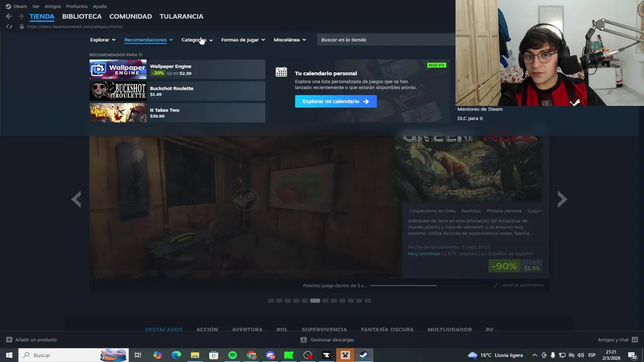Show hidden system tray icons chevron

coord(534,355)
